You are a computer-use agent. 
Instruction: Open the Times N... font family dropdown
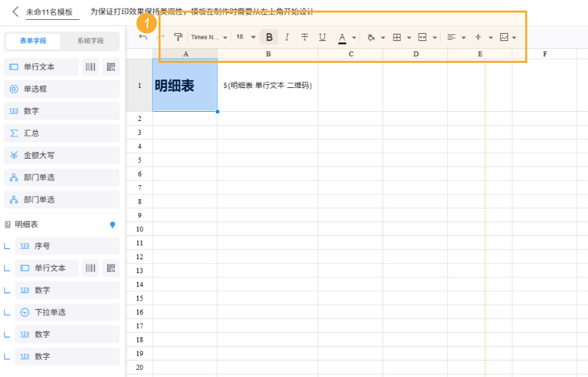click(x=209, y=37)
